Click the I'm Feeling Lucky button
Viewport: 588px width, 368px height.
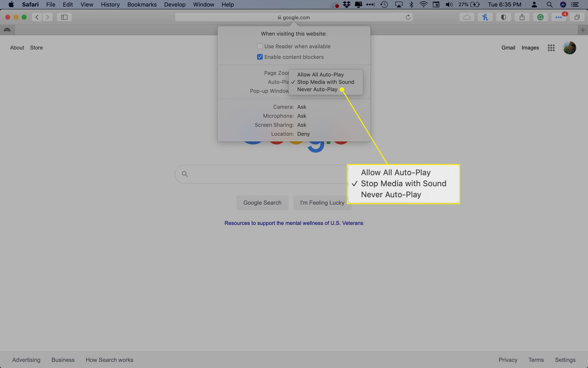coord(322,203)
